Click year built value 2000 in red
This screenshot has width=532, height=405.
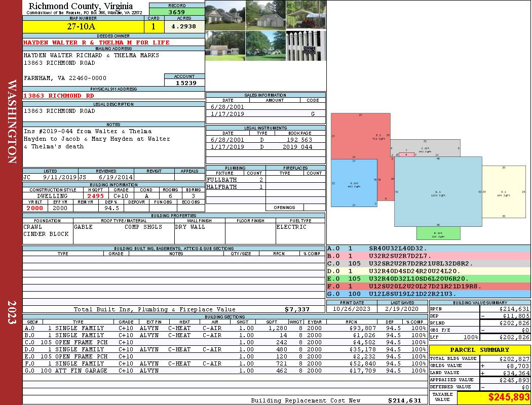35,208
